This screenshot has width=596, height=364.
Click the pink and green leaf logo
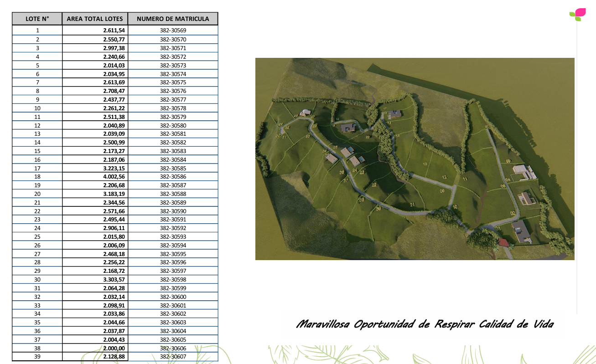click(x=578, y=14)
